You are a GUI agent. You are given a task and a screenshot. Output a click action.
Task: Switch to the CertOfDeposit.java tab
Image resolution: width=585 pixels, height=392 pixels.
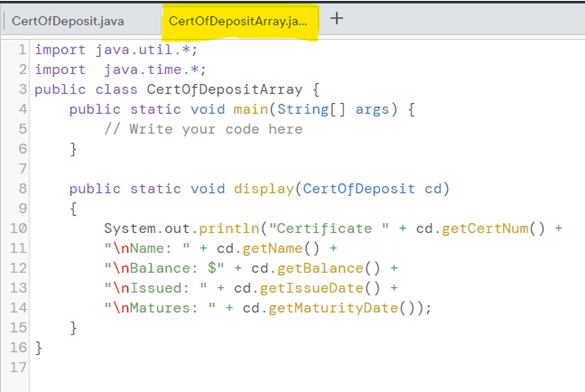[x=68, y=21]
